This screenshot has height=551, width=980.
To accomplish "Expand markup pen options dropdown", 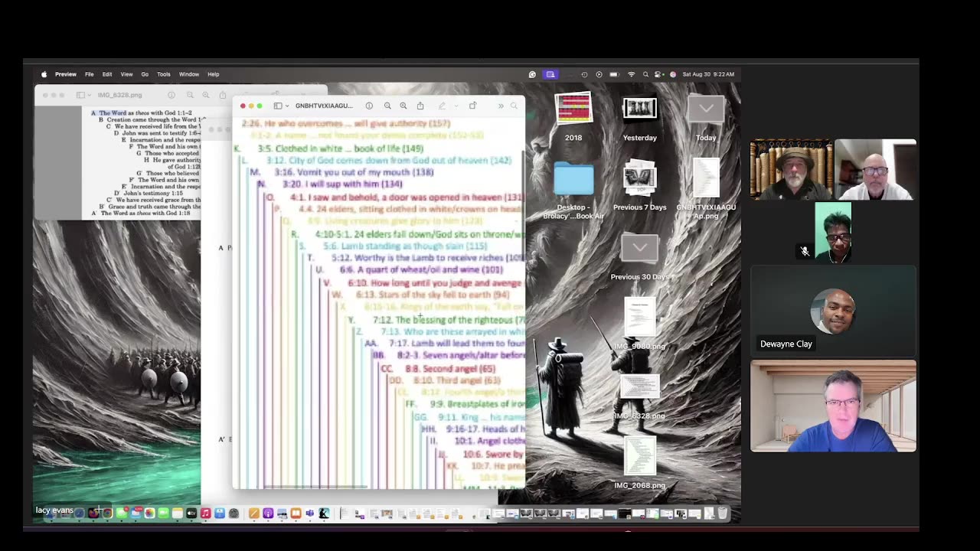I will [455, 106].
